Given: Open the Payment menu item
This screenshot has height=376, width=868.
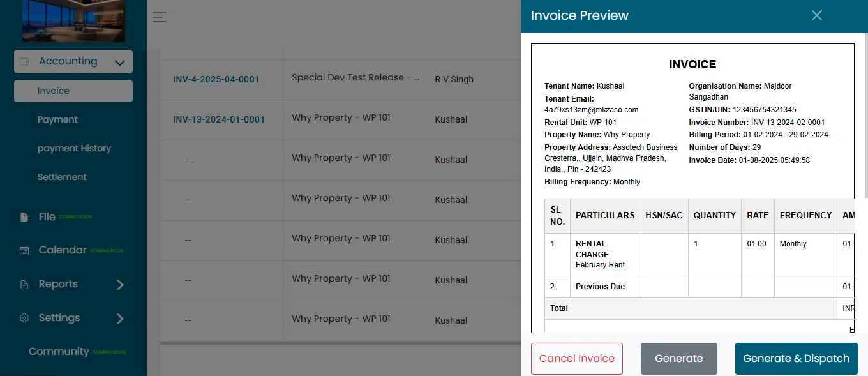Looking at the screenshot, I should click(57, 119).
